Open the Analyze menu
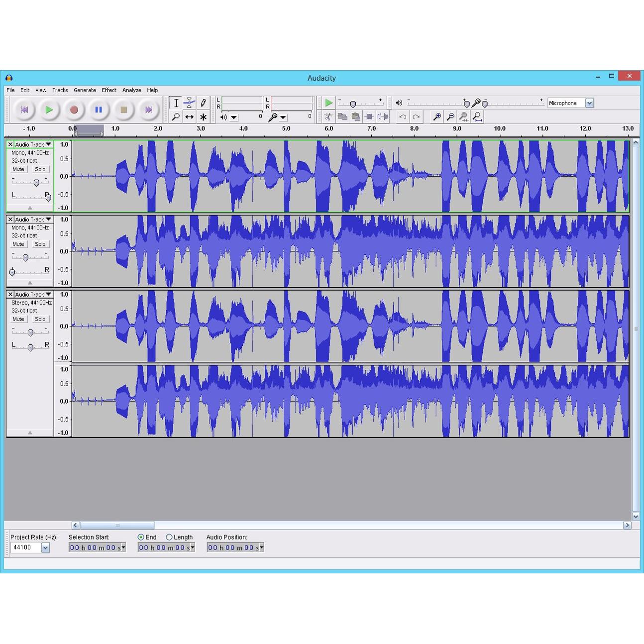This screenshot has width=644, height=644. tap(132, 90)
